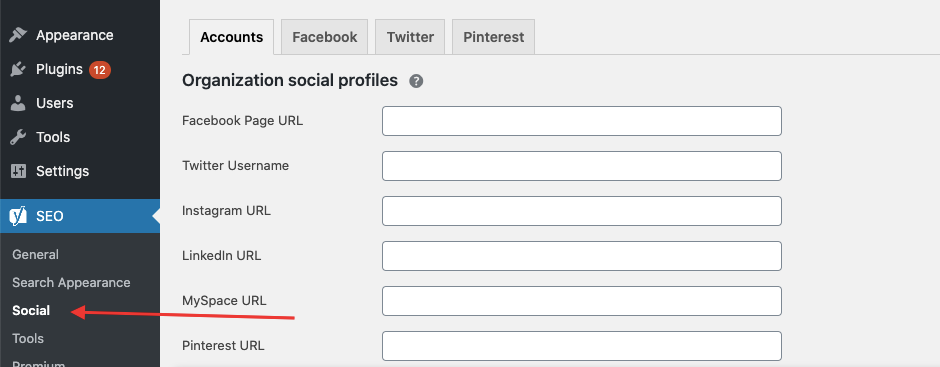The height and width of the screenshot is (367, 940).
Task: Open Search Appearance under SEO
Action: pos(71,282)
